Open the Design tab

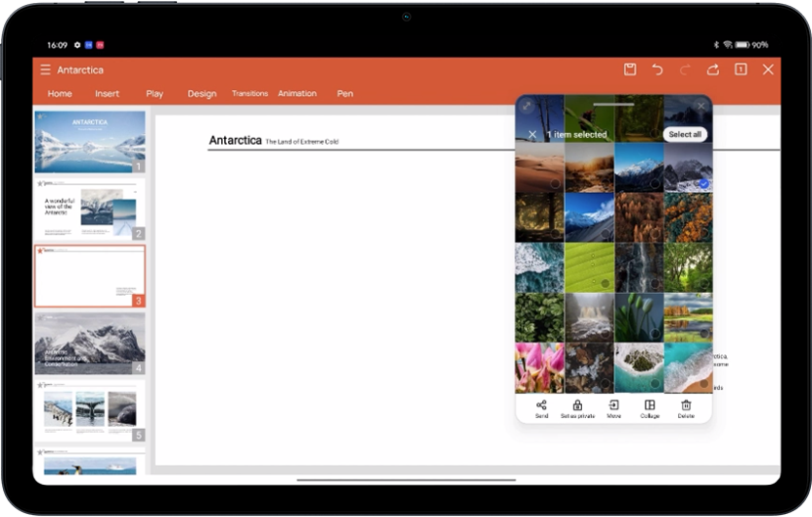pyautogui.click(x=202, y=94)
